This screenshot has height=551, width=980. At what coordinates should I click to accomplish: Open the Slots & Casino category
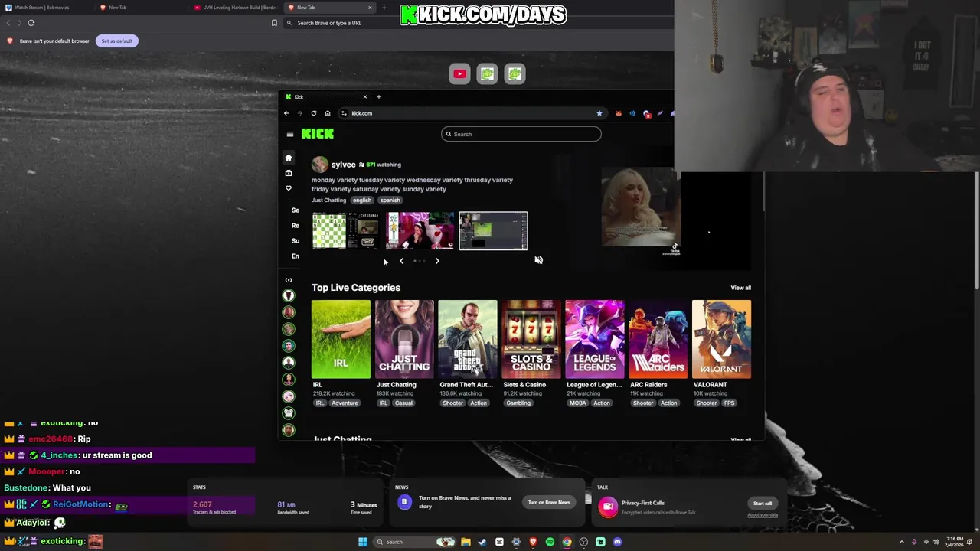pyautogui.click(x=531, y=340)
